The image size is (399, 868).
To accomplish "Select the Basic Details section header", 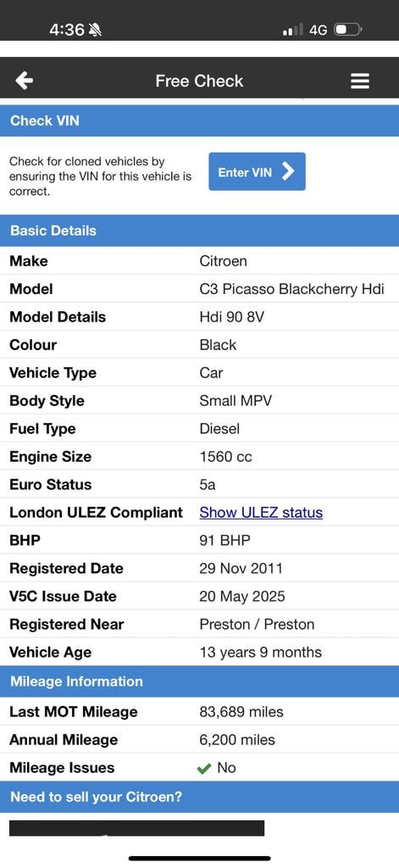I will (x=199, y=231).
